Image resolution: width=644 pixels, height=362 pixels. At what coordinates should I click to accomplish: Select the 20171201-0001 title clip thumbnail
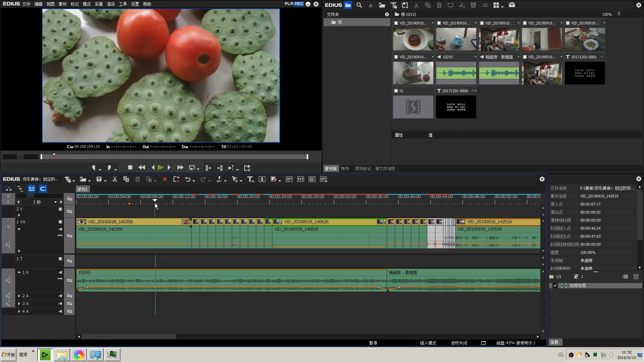(x=585, y=73)
